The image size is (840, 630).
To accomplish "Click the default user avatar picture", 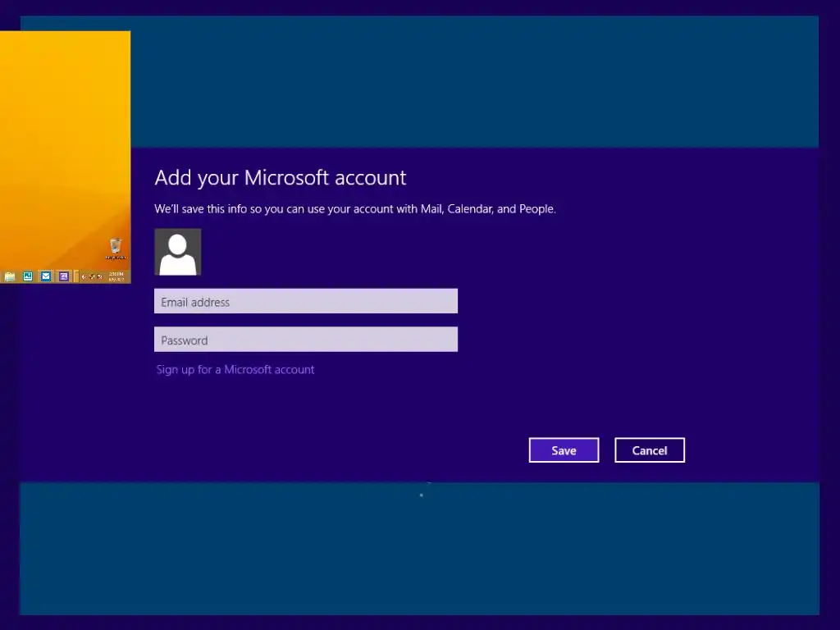I will point(178,252).
